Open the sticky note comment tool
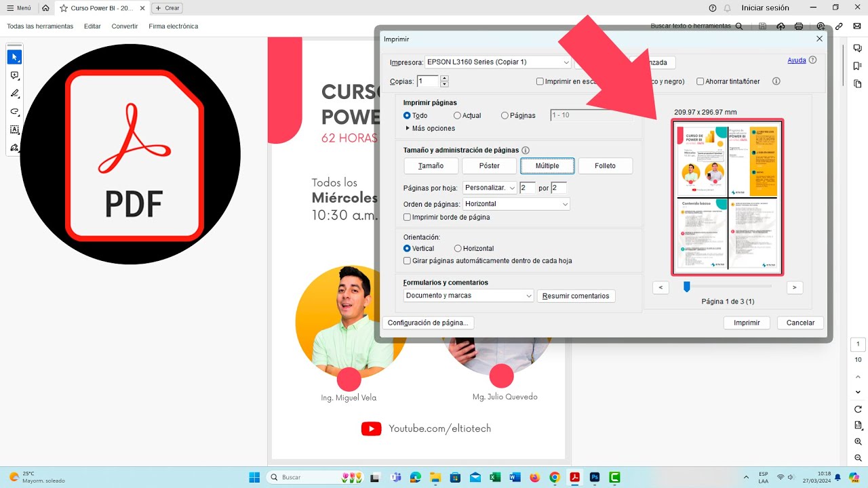Viewport: 868px width, 488px height. (x=14, y=75)
